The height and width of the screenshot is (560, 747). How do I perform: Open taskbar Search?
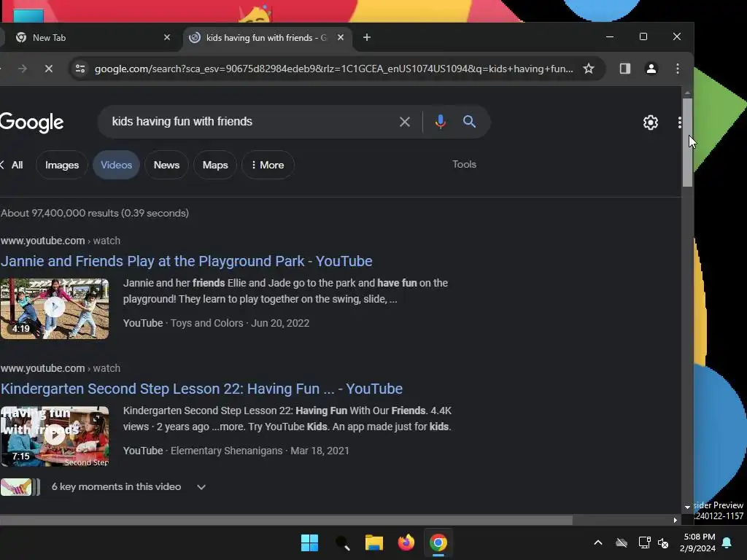point(342,542)
